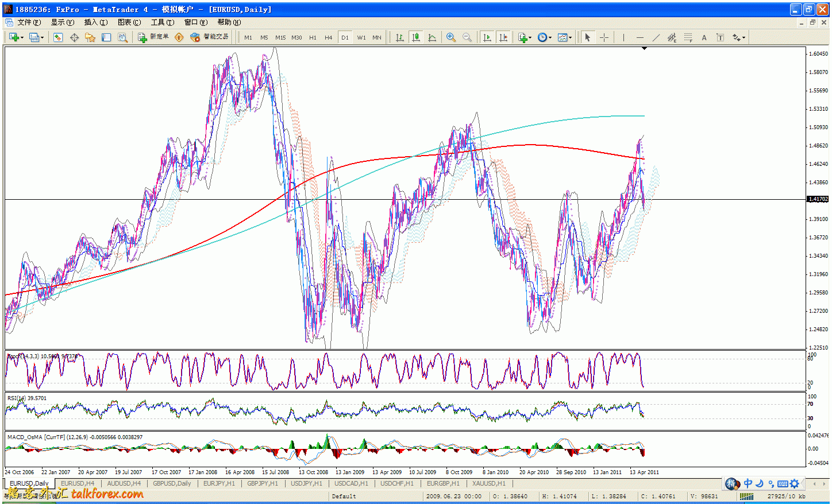Select the D1 daily timeframe
This screenshot has width=832, height=504.
click(345, 37)
